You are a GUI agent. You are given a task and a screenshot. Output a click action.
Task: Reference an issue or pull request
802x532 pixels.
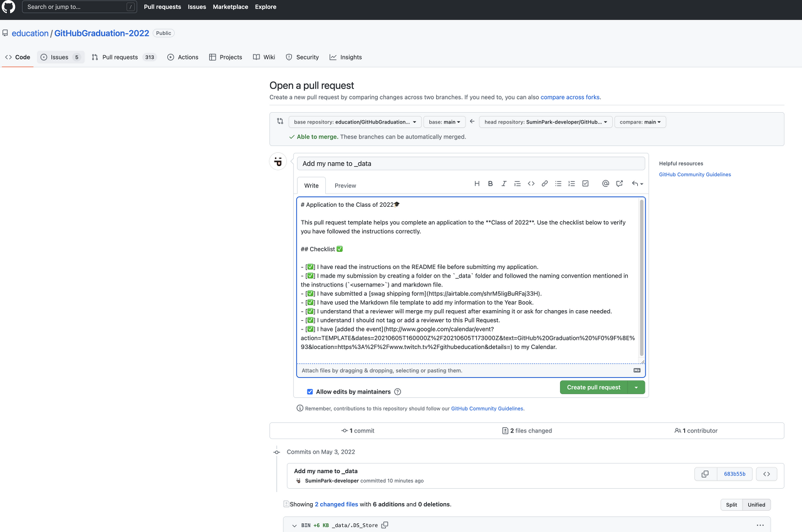pos(619,184)
